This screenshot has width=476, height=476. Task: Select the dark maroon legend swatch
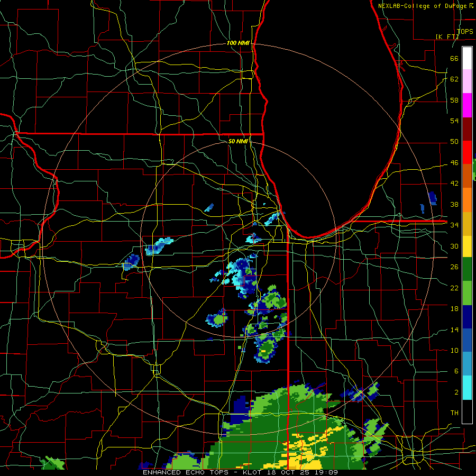pos(467,129)
